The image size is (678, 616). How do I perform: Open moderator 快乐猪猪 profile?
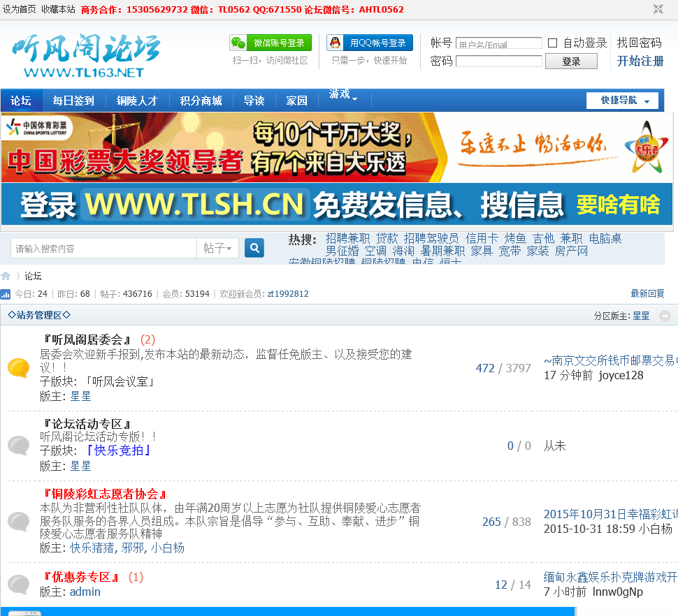coord(92,548)
